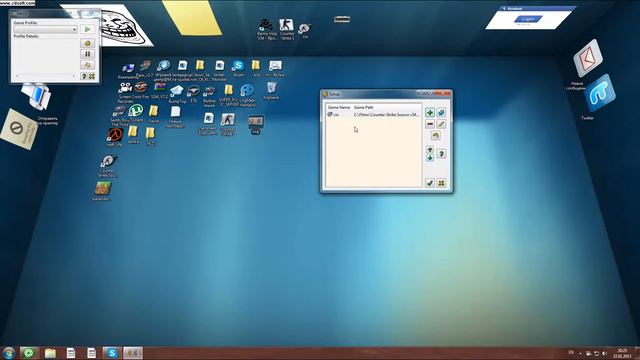The image size is (640, 360).
Task: Open help with the question mark in Setup
Action: [441, 154]
